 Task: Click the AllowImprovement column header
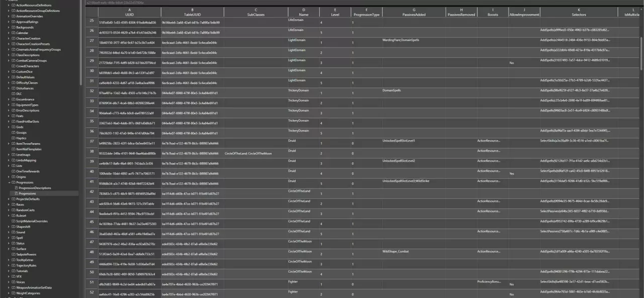tap(524, 13)
